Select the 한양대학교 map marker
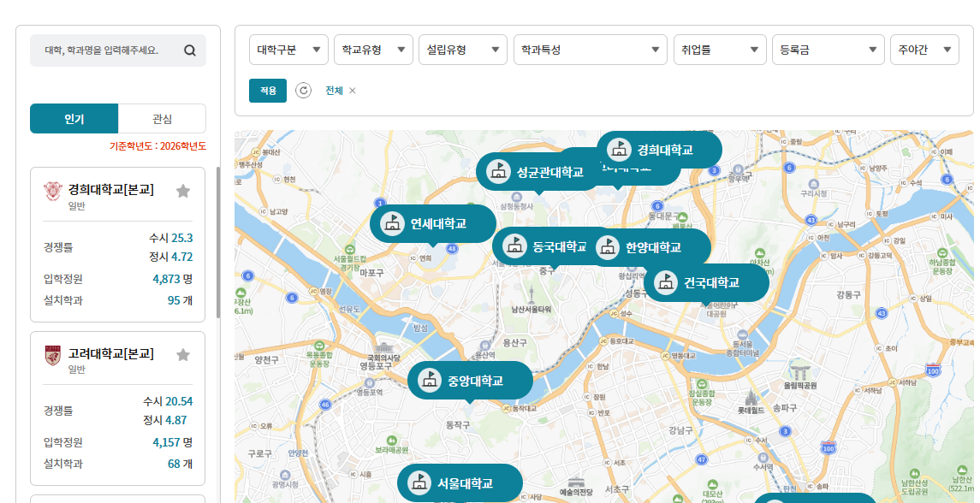Screen dimensions: 980x503 pyautogui.click(x=648, y=247)
